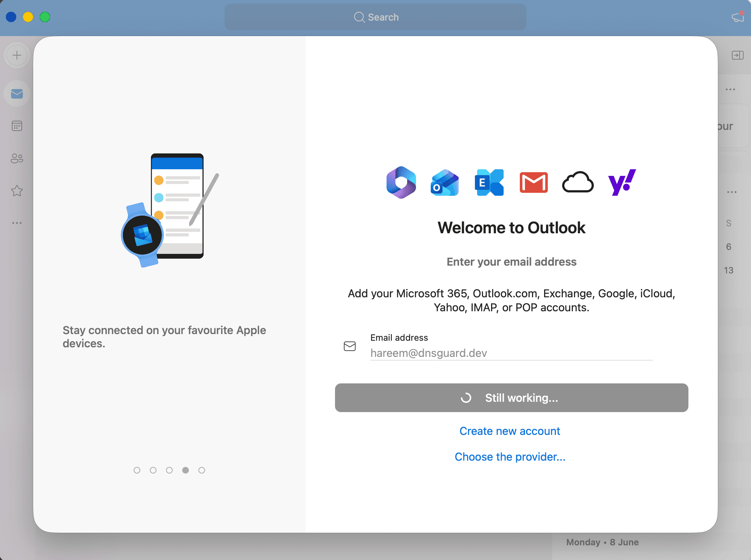751x560 pixels.
Task: Select the fifth onboarding page dot
Action: click(202, 470)
